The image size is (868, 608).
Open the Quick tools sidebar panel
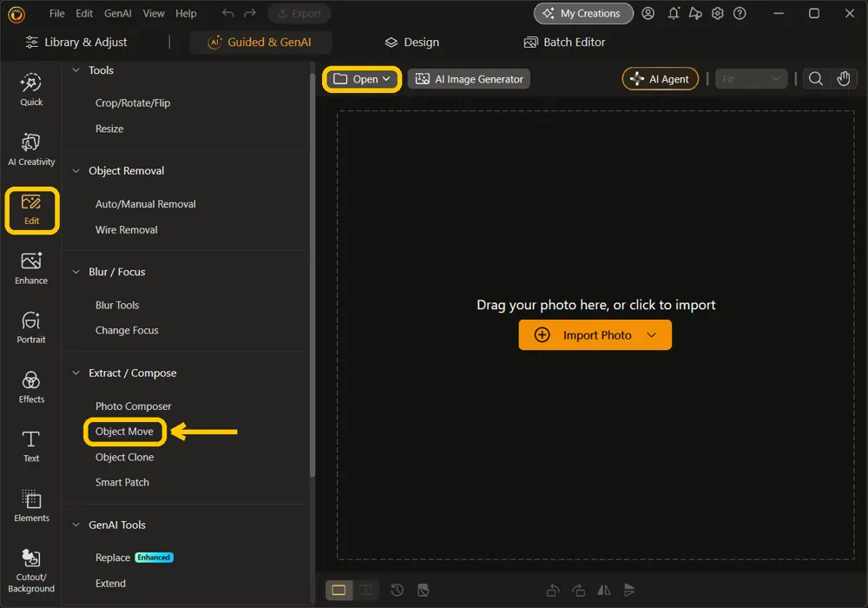pyautogui.click(x=31, y=89)
